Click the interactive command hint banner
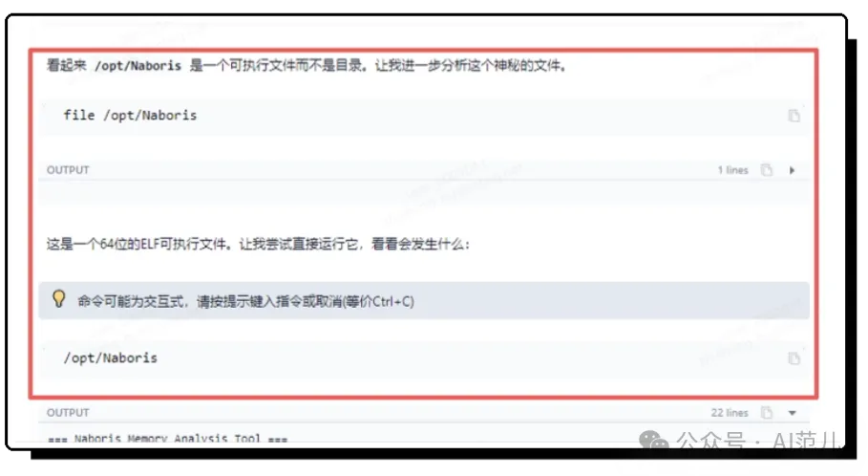The width and height of the screenshot is (868, 476). coord(424,300)
